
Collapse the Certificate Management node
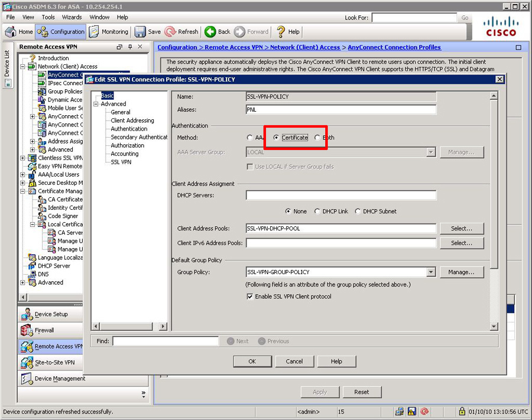[22, 191]
